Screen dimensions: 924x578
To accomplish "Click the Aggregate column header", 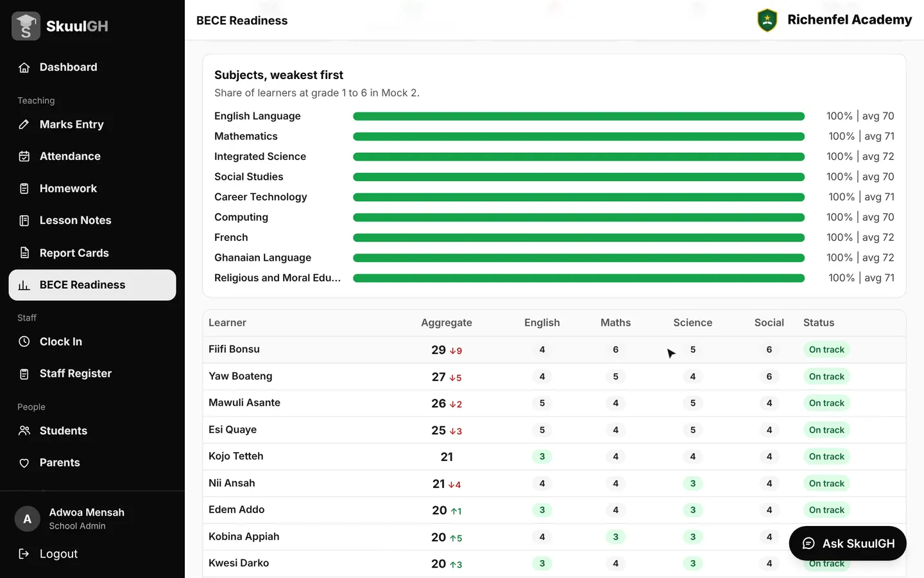I will click(x=447, y=323).
